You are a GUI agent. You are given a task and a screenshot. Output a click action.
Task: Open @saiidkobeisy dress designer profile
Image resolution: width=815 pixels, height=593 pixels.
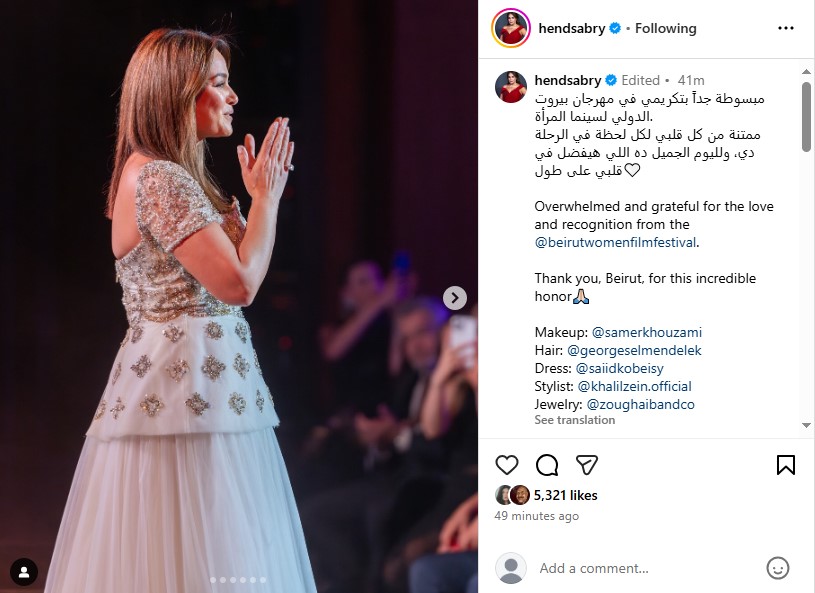click(x=620, y=368)
